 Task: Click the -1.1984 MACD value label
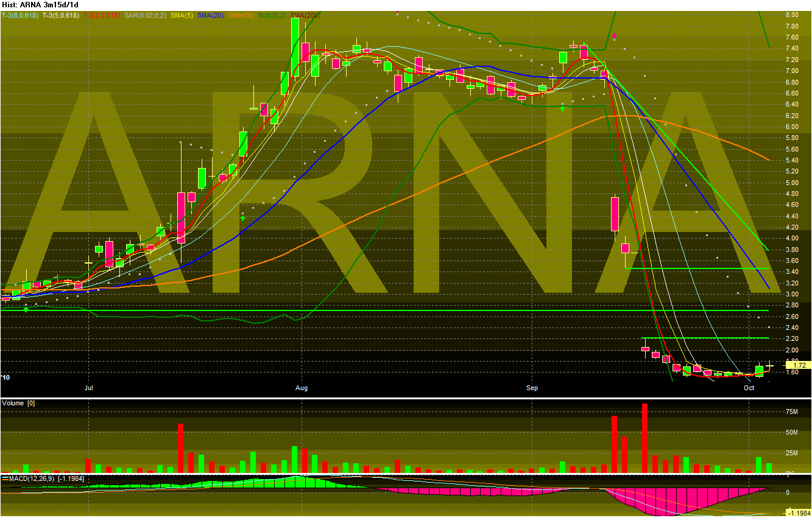point(799,513)
